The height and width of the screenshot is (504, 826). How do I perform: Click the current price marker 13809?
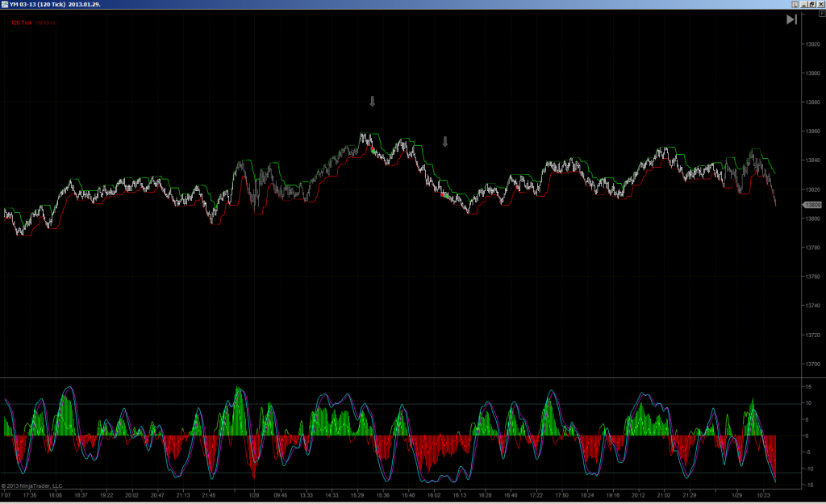811,205
